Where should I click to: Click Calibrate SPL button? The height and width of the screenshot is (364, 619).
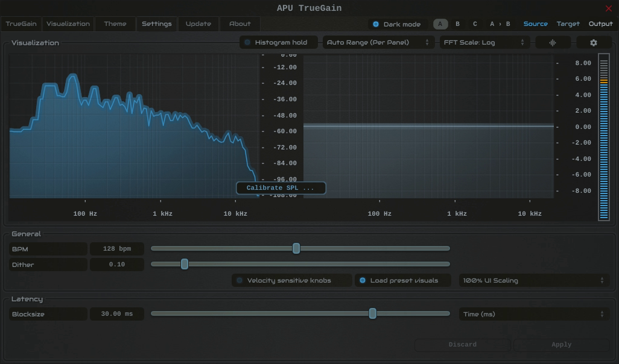coord(281,188)
